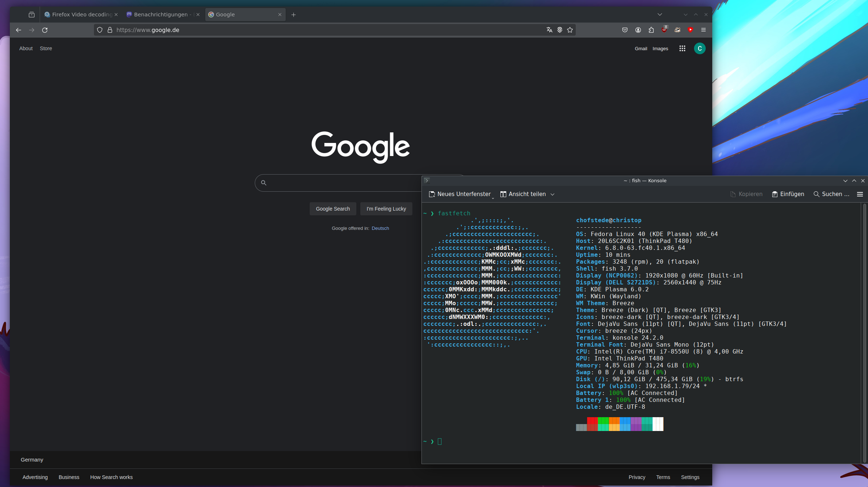Click the tracking protection shield icon

tap(100, 30)
